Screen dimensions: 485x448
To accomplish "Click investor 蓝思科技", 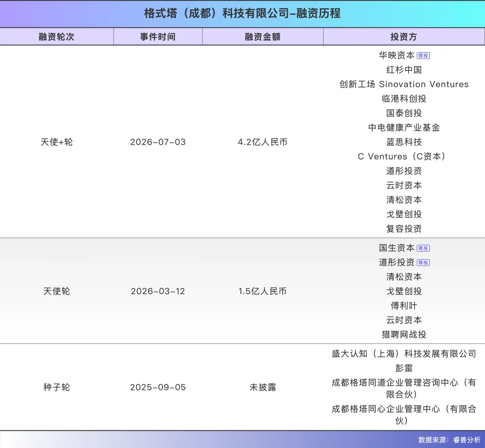I will tap(404, 142).
